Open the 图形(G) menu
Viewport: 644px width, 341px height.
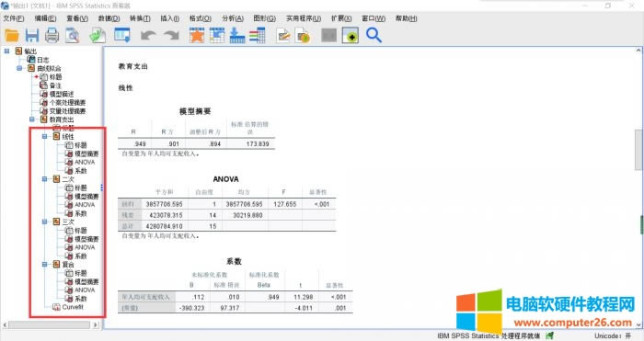coord(265,18)
